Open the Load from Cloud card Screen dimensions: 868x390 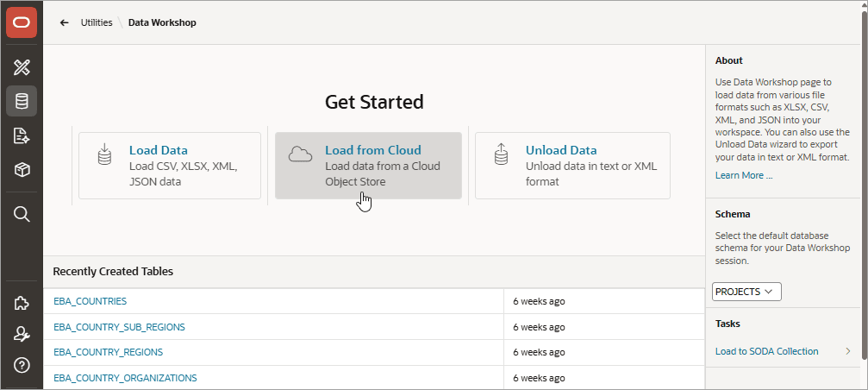pos(369,166)
